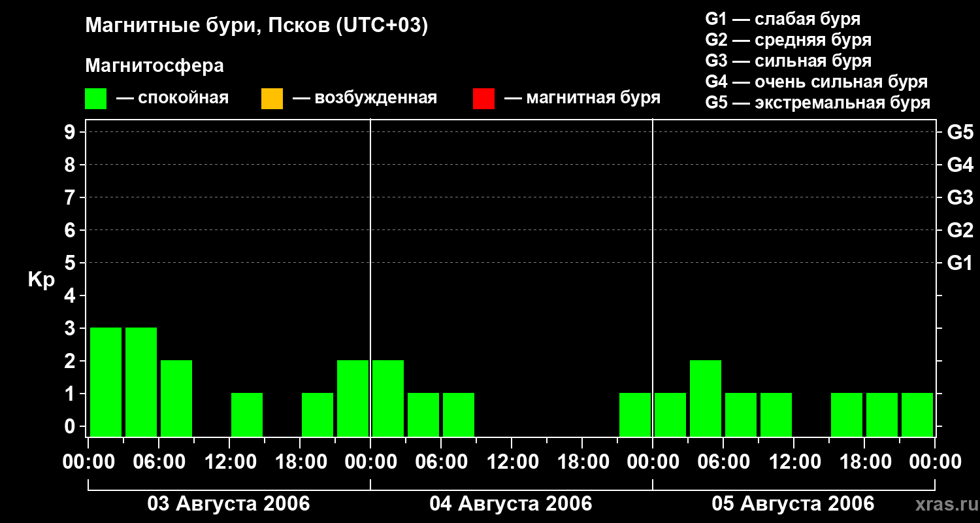Click the 21:00–00:00 Kp 1 bar on 05 Августа

coord(917,414)
